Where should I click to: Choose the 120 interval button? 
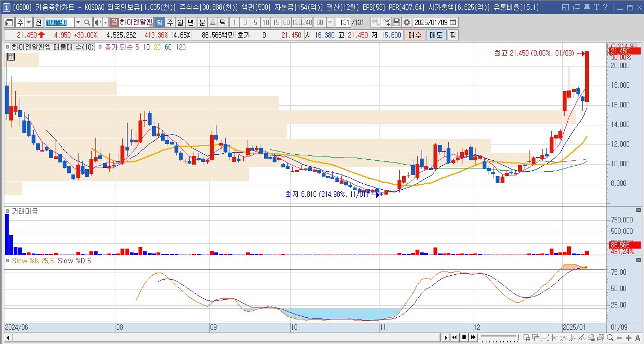tap(297, 22)
